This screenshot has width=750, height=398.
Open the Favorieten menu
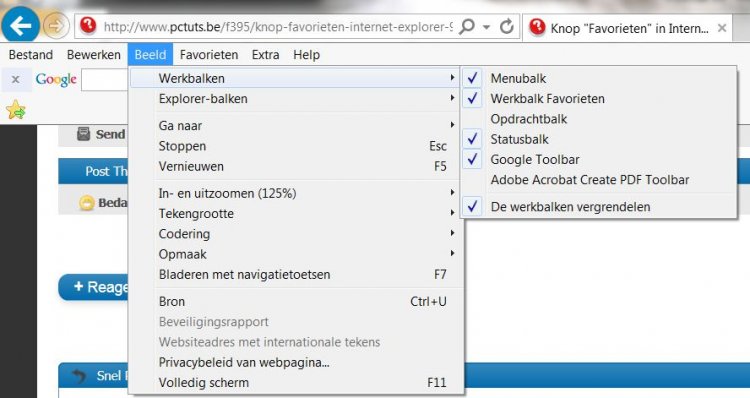(209, 55)
